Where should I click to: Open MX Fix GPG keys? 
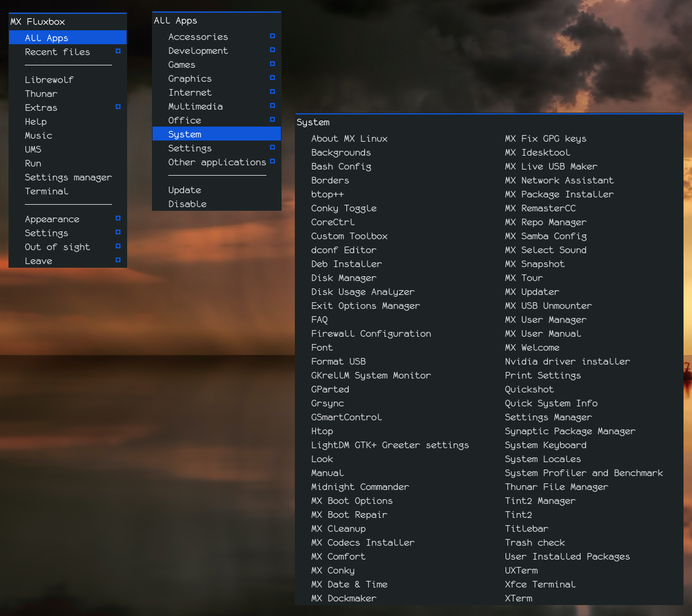click(x=545, y=139)
